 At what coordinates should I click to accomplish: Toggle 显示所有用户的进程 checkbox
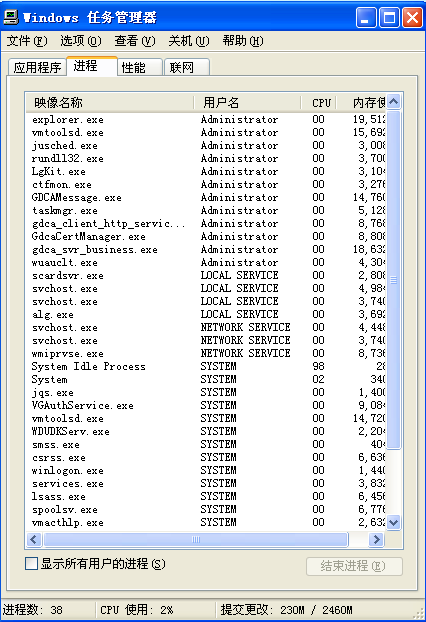[31, 564]
